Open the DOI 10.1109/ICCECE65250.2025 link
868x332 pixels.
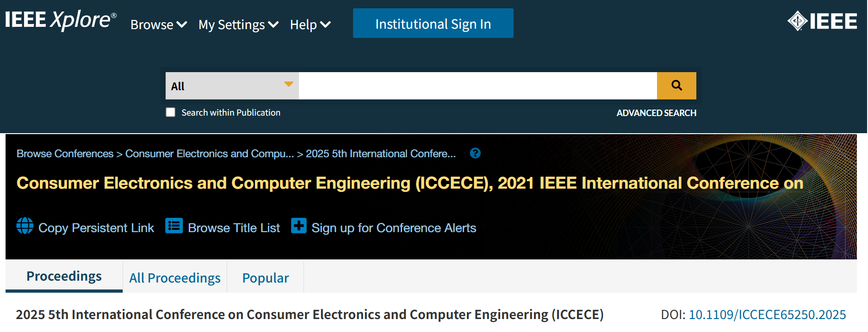[x=767, y=314]
